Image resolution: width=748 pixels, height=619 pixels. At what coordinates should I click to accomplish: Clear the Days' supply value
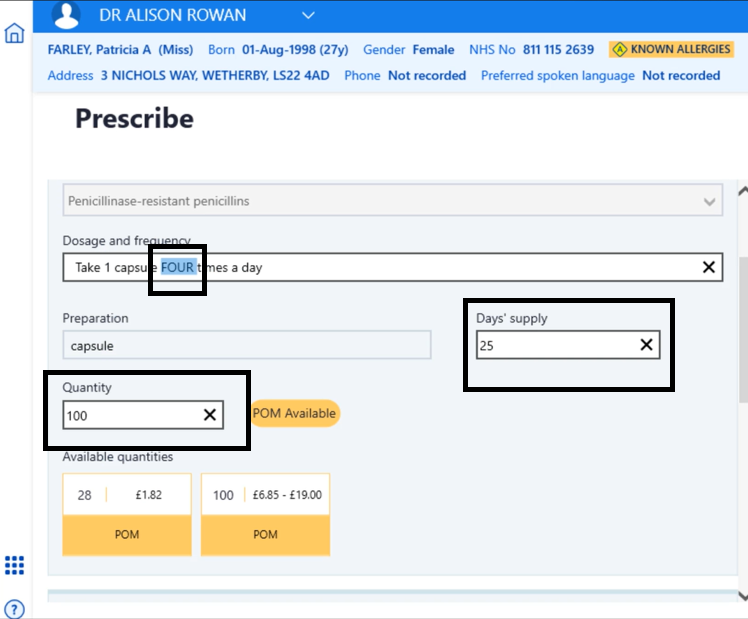[646, 344]
